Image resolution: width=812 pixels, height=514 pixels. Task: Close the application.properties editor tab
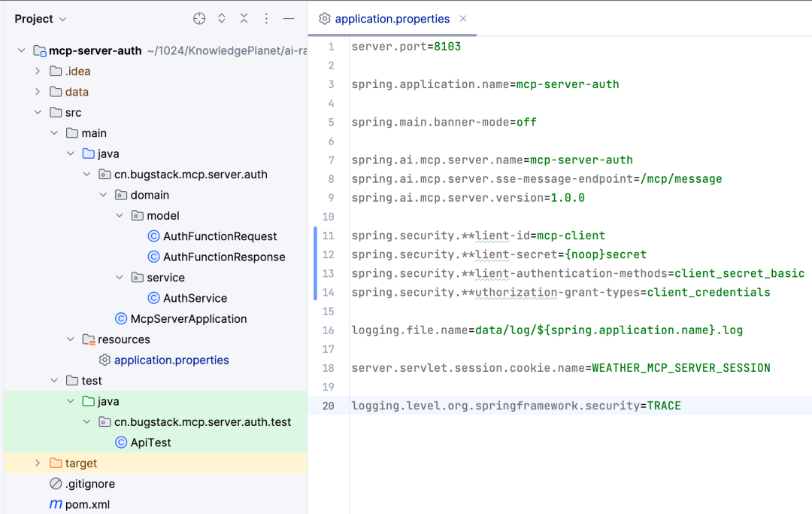463,19
